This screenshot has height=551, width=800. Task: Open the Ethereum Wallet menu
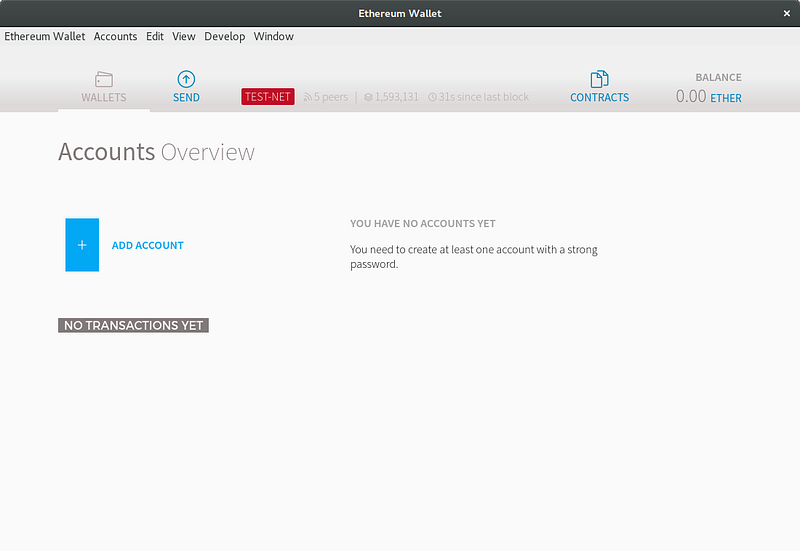pos(45,36)
